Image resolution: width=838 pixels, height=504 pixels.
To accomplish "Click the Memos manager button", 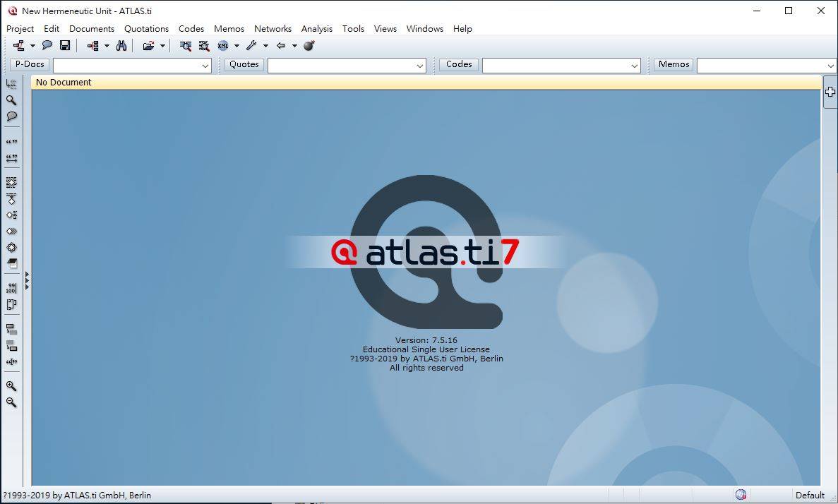I will coord(674,65).
